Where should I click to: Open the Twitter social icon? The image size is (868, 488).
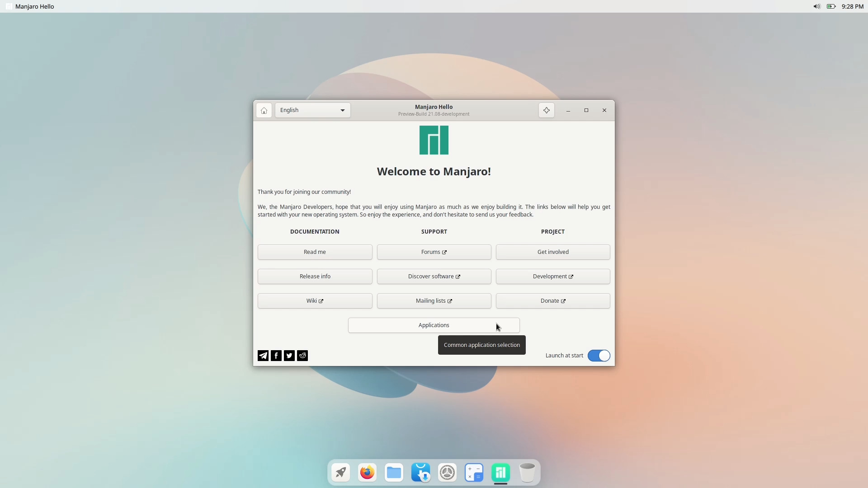coord(289,356)
